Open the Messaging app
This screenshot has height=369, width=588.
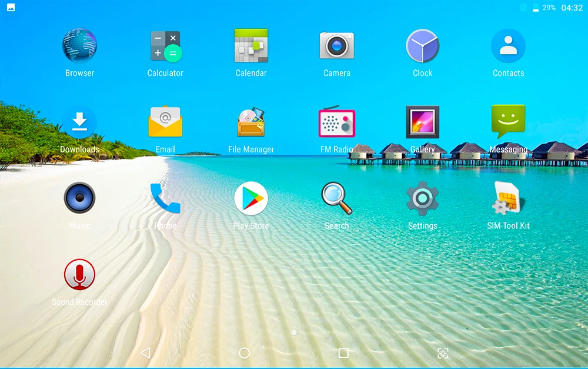click(508, 122)
